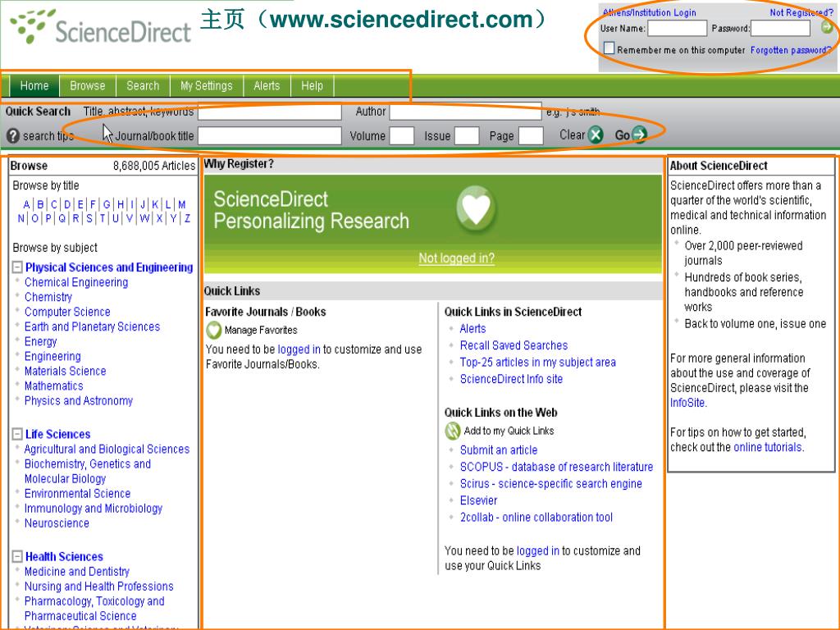Open the Alerts tab
Image resolution: width=840 pixels, height=630 pixels.
coord(267,85)
